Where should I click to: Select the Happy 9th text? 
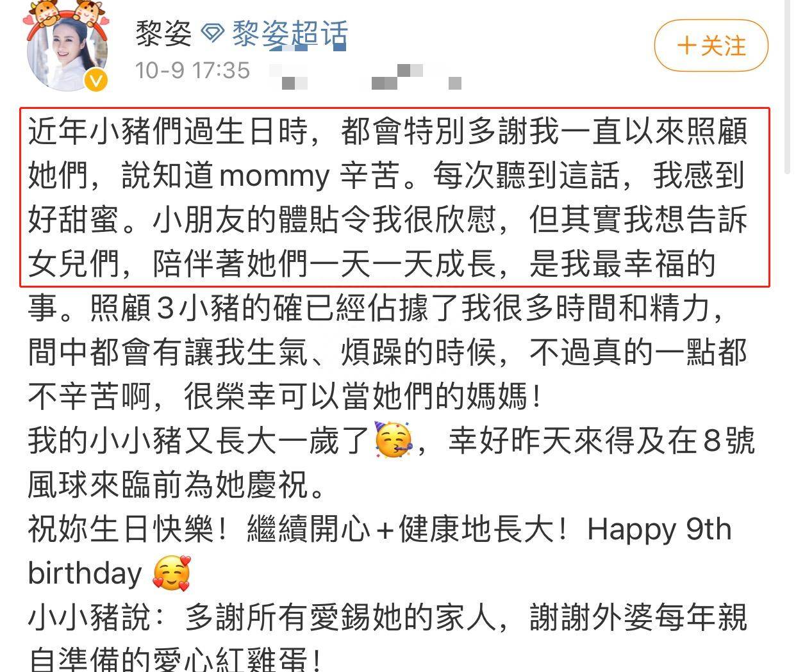(x=659, y=530)
